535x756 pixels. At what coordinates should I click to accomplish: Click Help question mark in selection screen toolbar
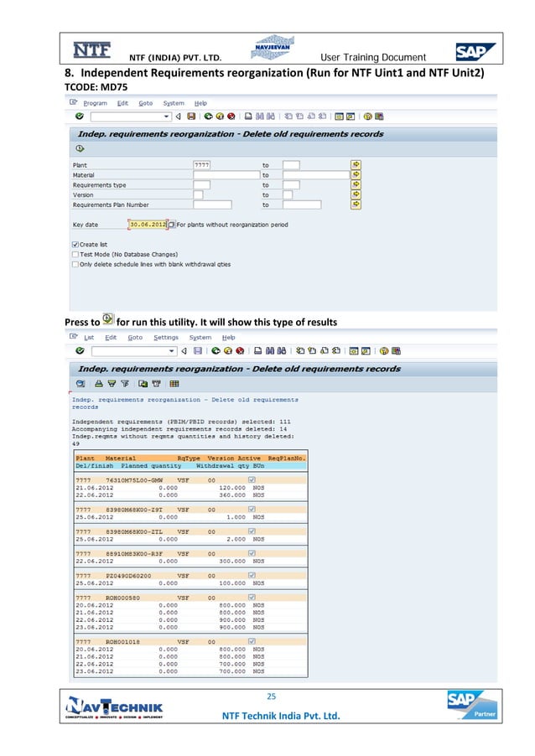(367, 117)
